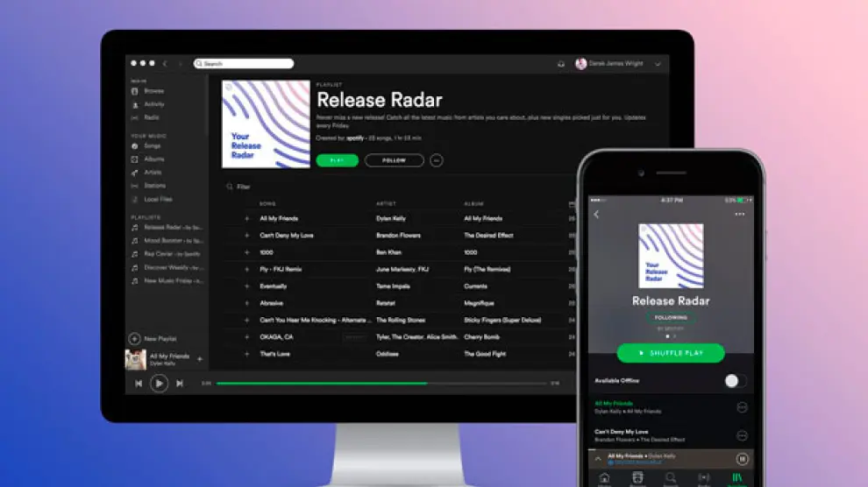Pause playback on the phone mini player

[742, 459]
